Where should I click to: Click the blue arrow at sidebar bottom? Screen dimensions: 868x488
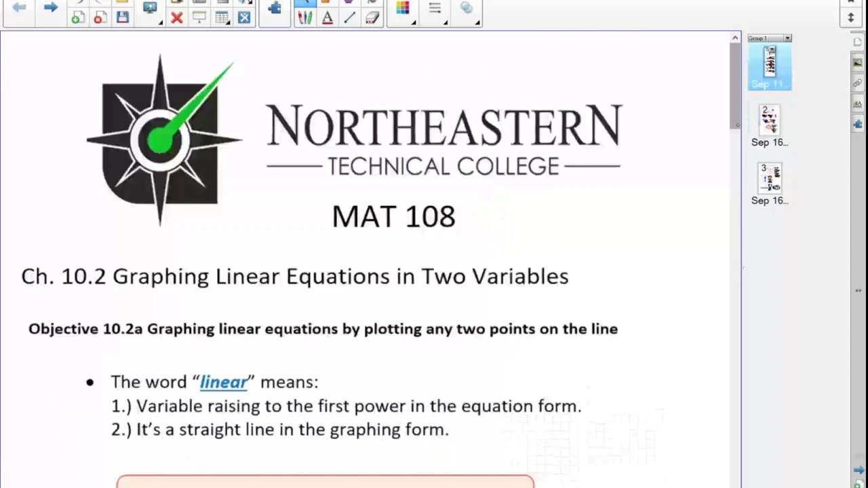(859, 470)
